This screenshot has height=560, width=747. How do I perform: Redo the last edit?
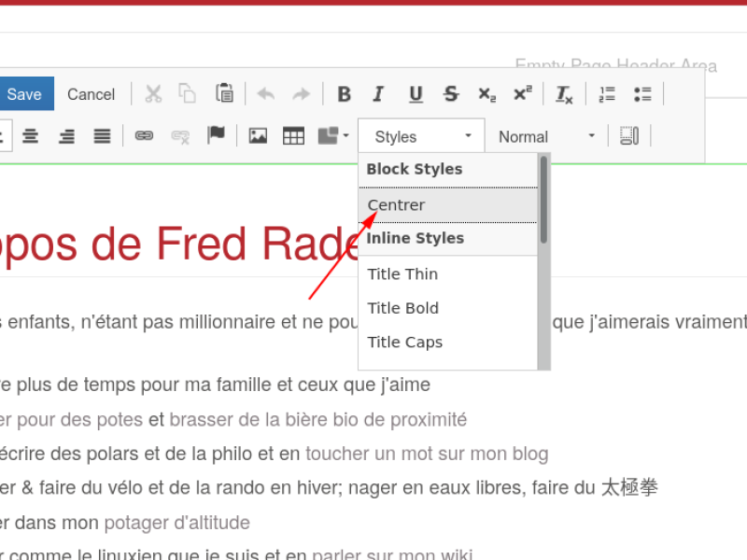point(301,94)
